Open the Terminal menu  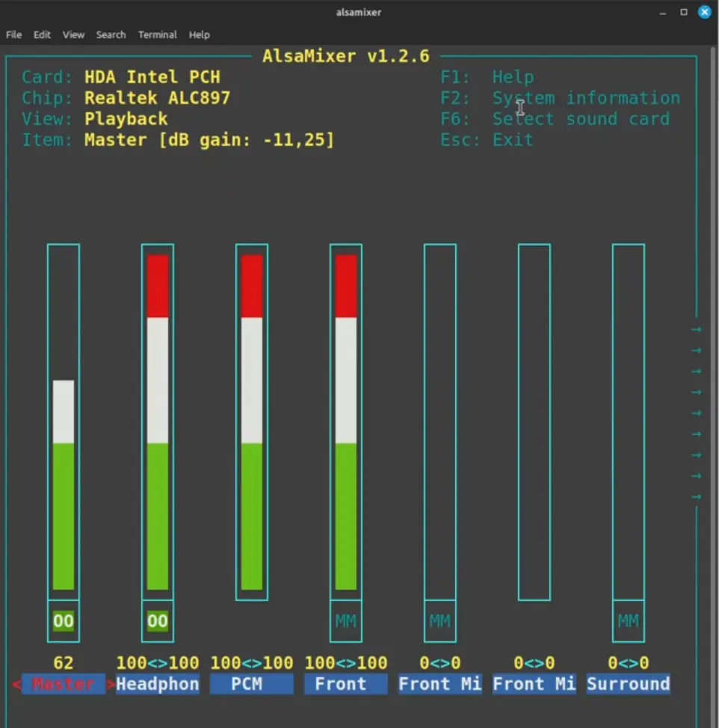point(157,34)
